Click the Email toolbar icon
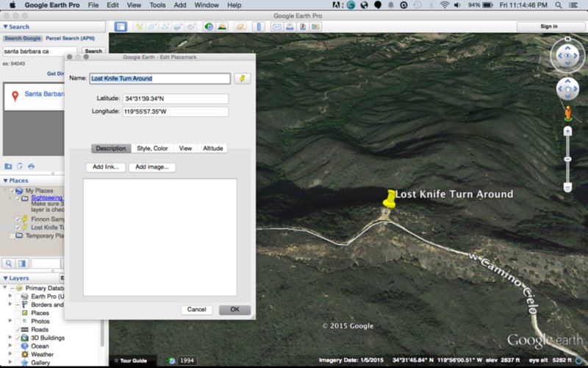 277,26
